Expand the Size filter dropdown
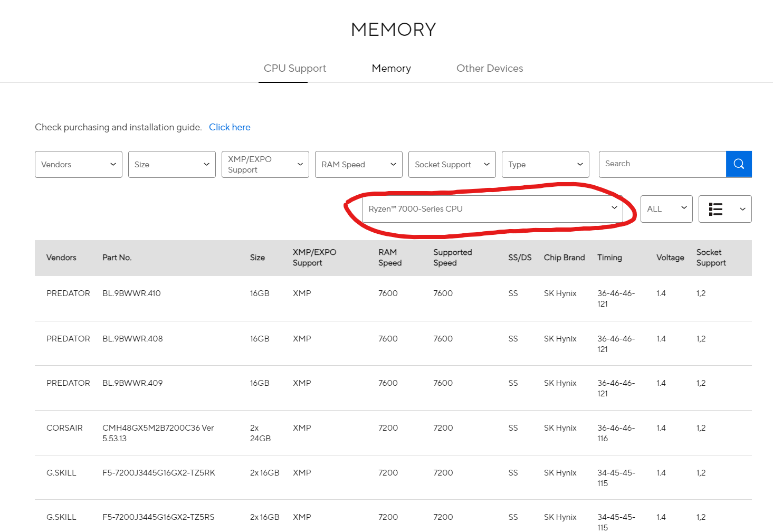The height and width of the screenshot is (532, 773). click(x=171, y=165)
